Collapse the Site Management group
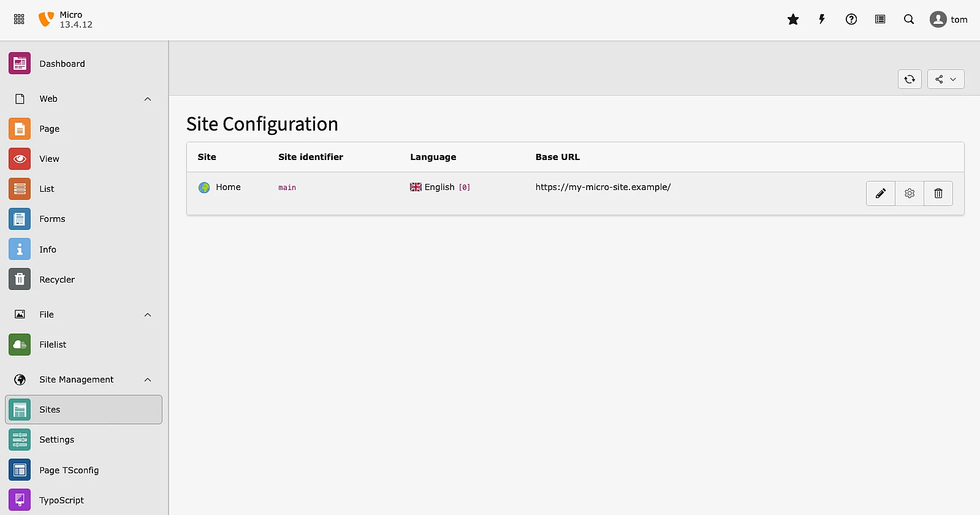Image resolution: width=980 pixels, height=515 pixels. coord(148,380)
